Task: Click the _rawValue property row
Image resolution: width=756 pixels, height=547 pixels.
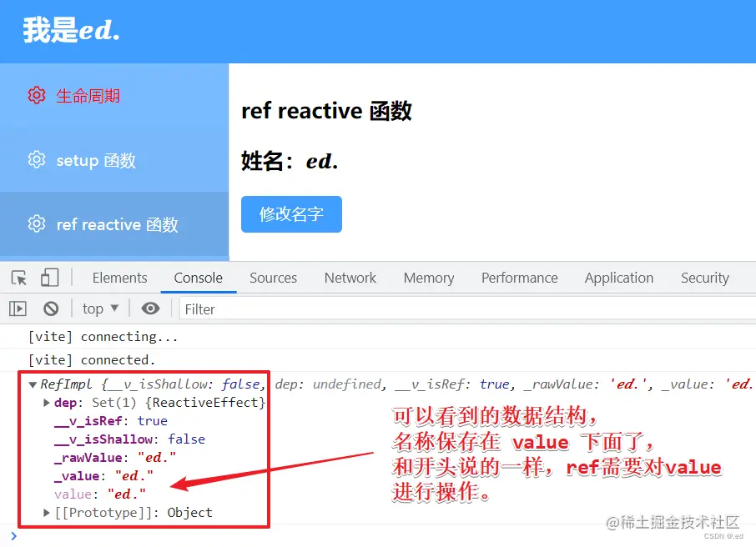Action: click(115, 457)
